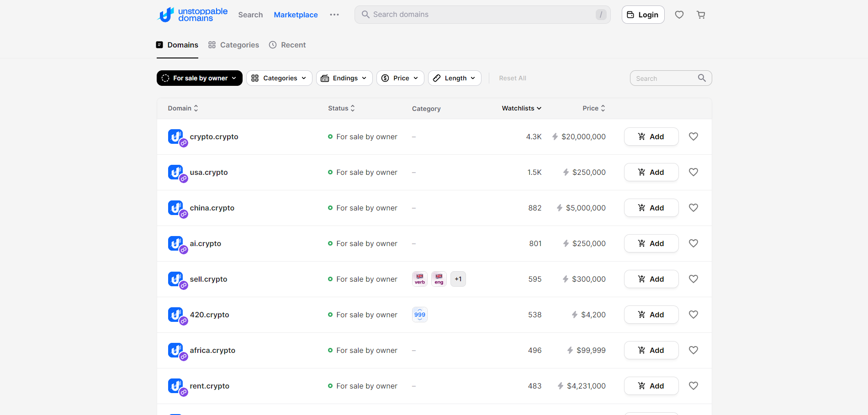The height and width of the screenshot is (415, 868).
Task: Favorite ai.crypto with heart icon
Action: (x=693, y=243)
